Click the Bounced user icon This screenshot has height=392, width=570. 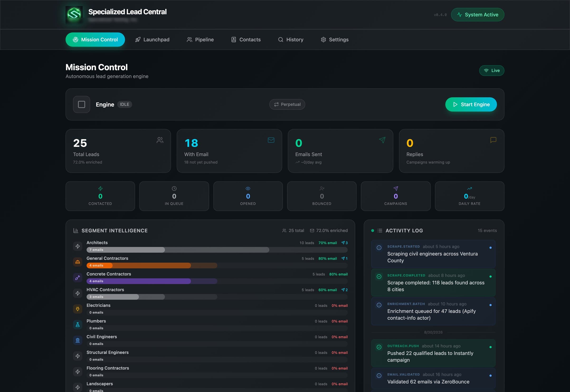click(322, 188)
